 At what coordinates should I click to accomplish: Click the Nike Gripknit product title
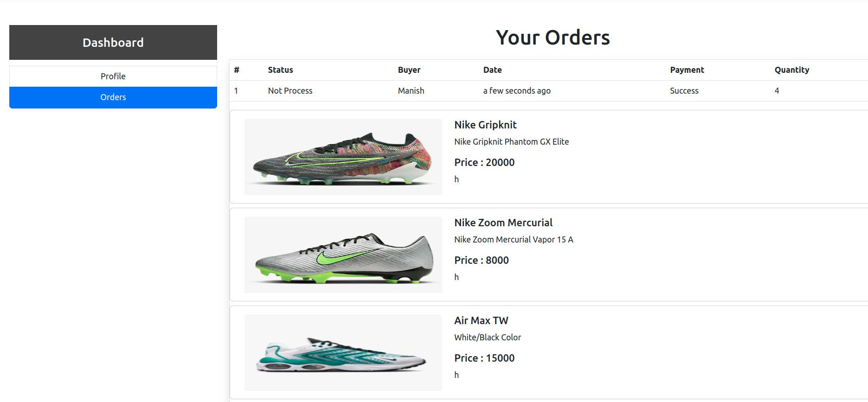click(485, 125)
